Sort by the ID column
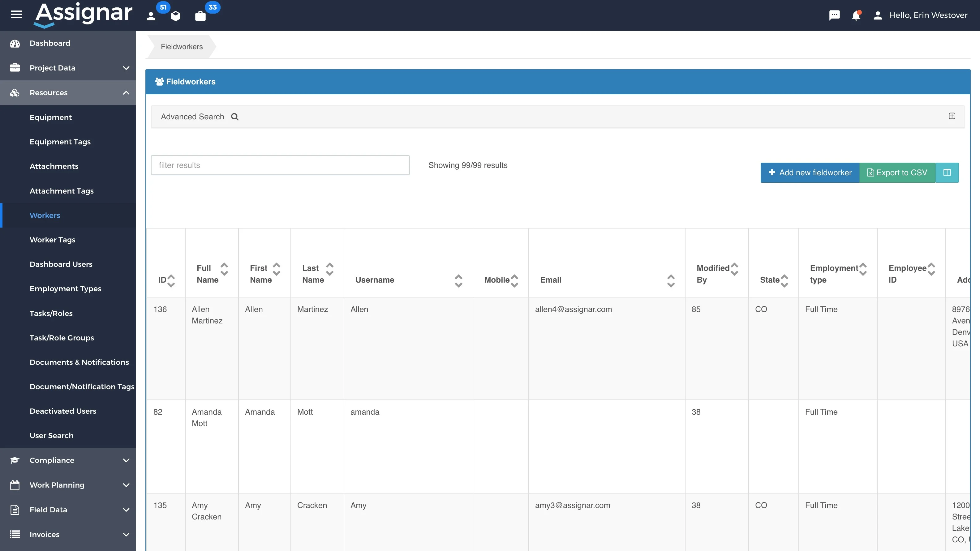This screenshot has height=551, width=980. coord(171,281)
